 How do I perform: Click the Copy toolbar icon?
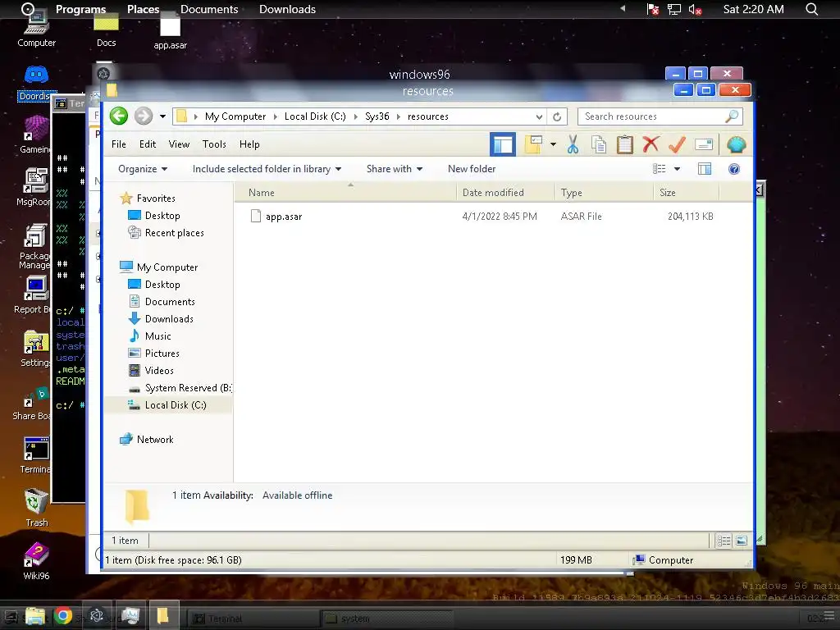(598, 144)
